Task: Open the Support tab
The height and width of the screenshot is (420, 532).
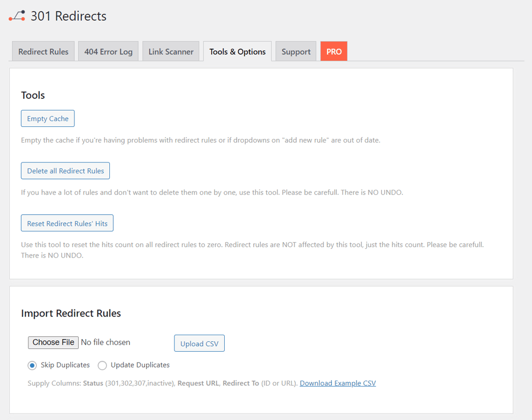Action: pos(295,51)
